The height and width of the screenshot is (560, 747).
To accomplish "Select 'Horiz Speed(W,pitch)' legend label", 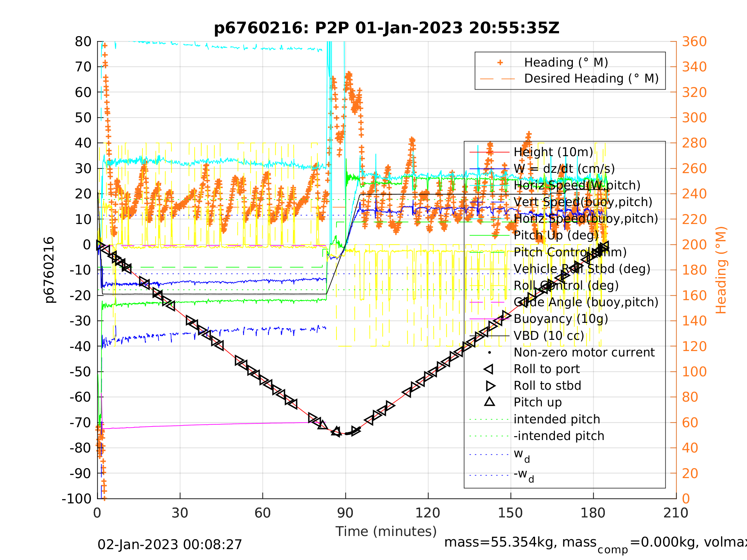I will 577,185.
